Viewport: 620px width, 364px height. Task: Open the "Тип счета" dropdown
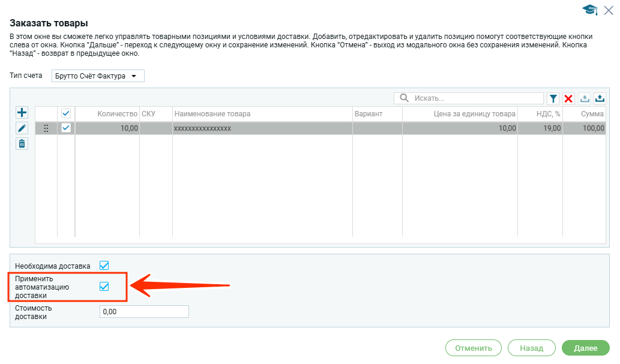(98, 76)
